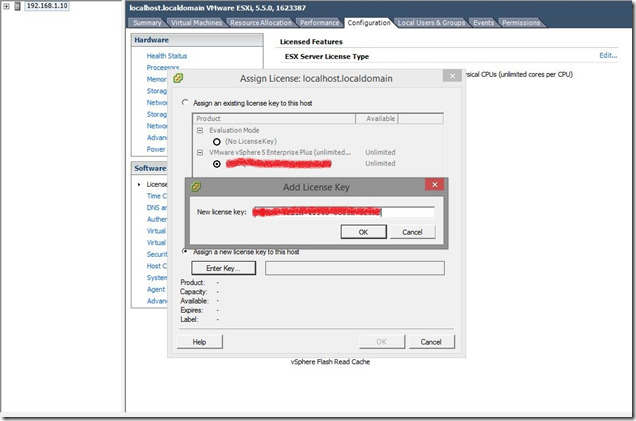Open the Security software link

coord(157,254)
